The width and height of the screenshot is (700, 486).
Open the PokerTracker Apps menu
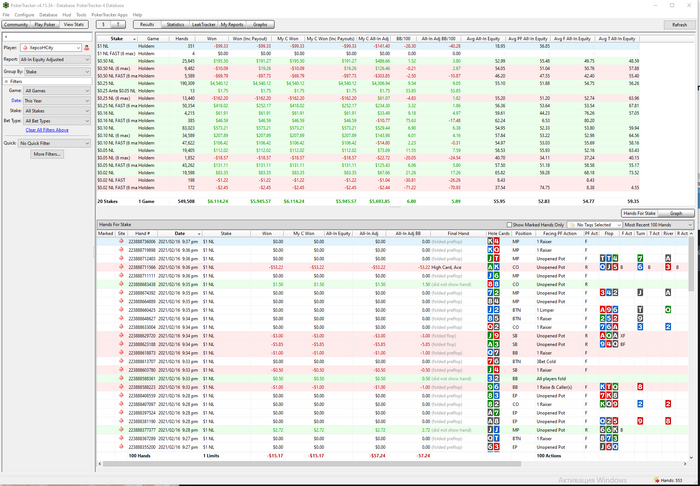(x=109, y=15)
